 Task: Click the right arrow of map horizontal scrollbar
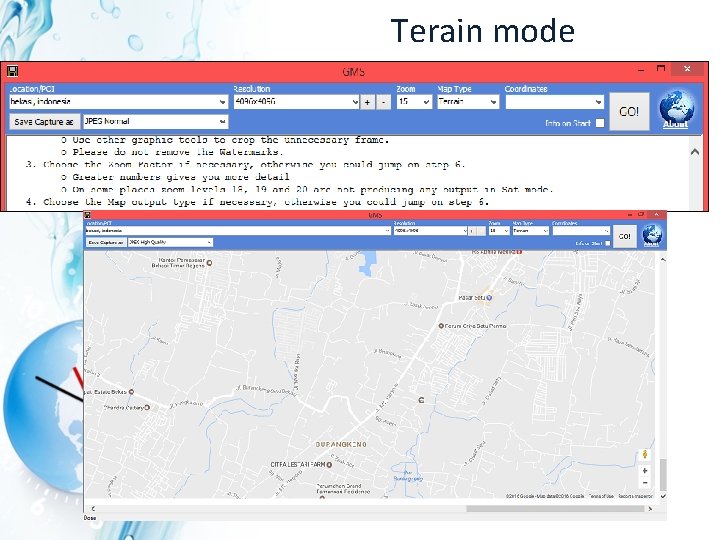[x=650, y=508]
